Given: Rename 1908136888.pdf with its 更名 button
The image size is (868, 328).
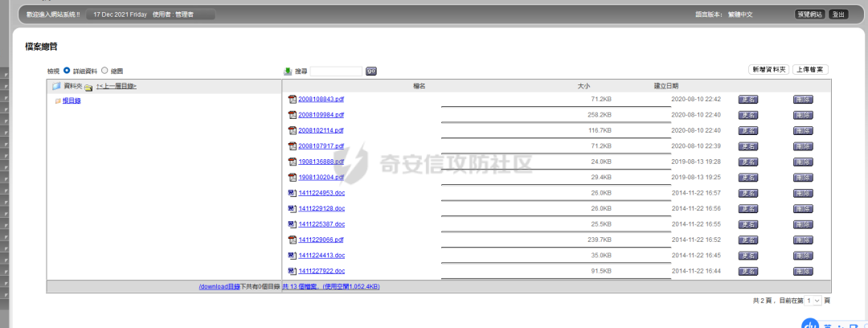Looking at the screenshot, I should (748, 162).
